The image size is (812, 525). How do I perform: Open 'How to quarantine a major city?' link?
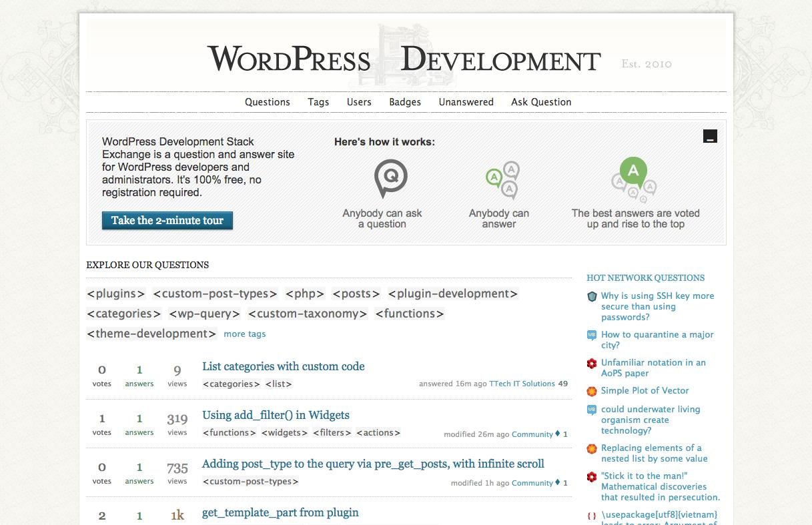(x=657, y=340)
